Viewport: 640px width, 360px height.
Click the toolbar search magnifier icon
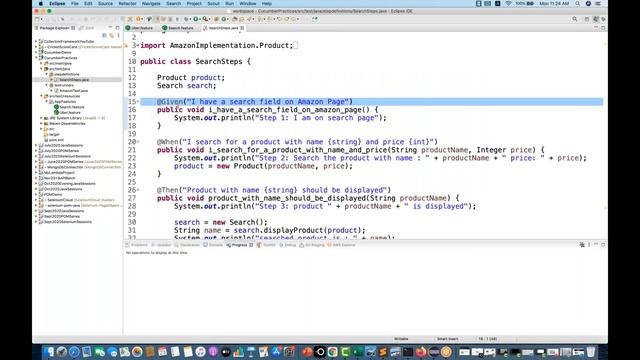(575, 19)
